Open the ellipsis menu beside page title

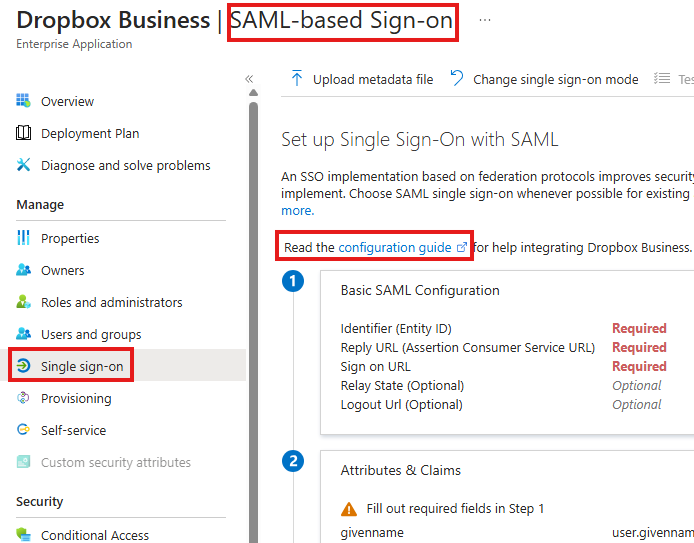click(485, 20)
